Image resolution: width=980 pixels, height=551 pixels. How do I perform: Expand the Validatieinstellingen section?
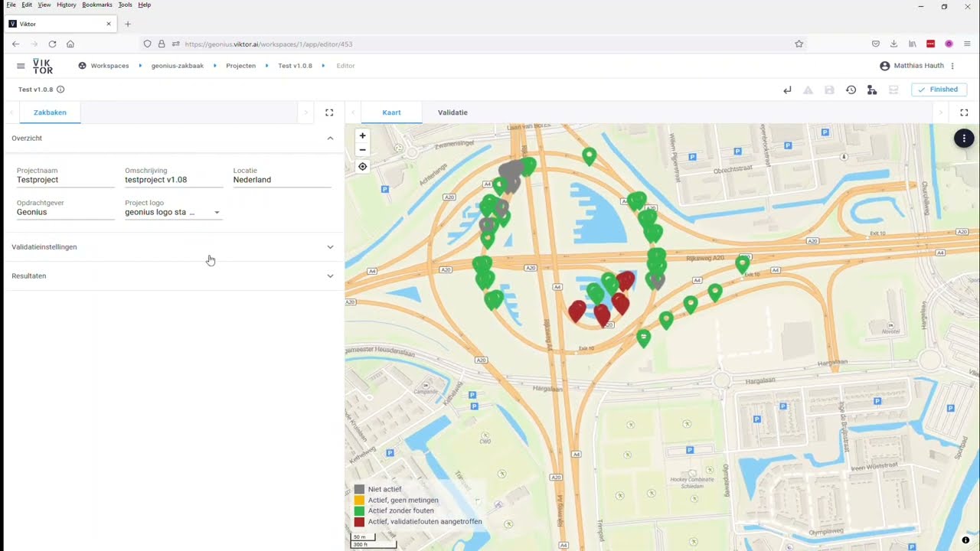click(x=330, y=247)
